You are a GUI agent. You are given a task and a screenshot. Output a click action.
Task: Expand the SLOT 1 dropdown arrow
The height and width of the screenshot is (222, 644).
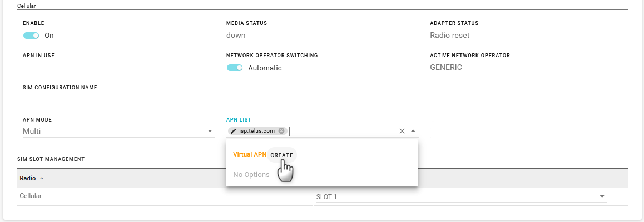click(602, 196)
